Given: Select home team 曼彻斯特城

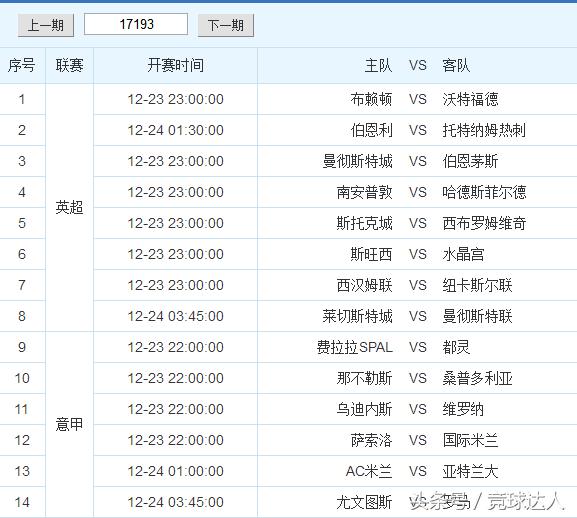Looking at the screenshot, I should pyautogui.click(x=357, y=161).
